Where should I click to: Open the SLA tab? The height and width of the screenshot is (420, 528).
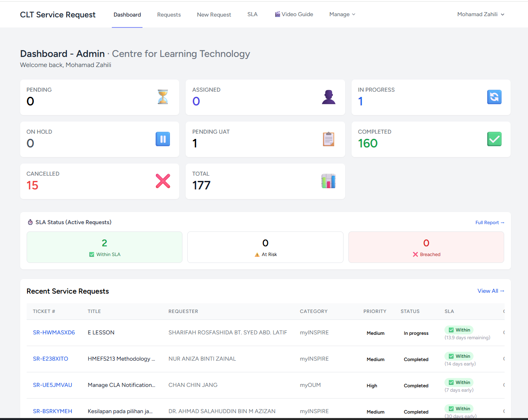[252, 14]
